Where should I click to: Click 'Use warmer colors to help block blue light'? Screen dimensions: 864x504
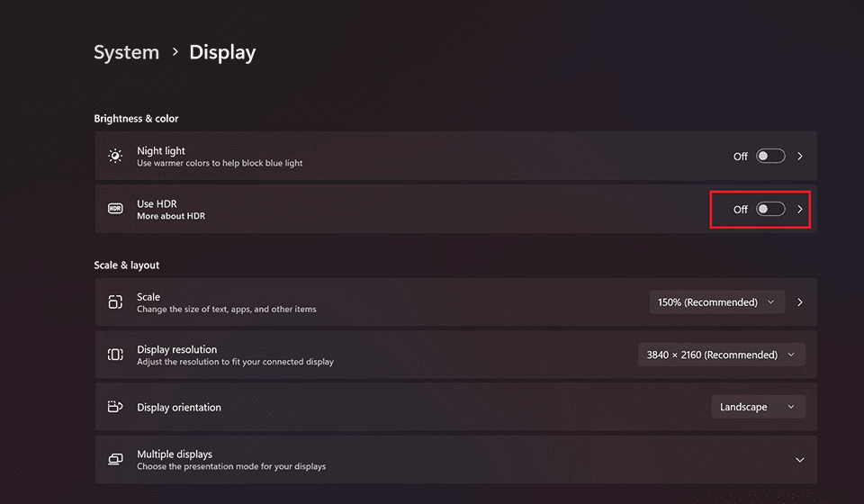pyautogui.click(x=220, y=163)
